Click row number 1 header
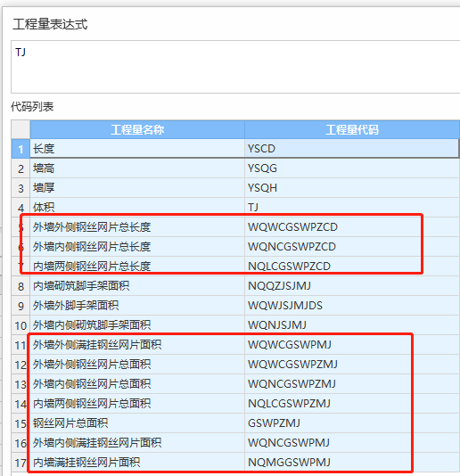 click(21, 149)
